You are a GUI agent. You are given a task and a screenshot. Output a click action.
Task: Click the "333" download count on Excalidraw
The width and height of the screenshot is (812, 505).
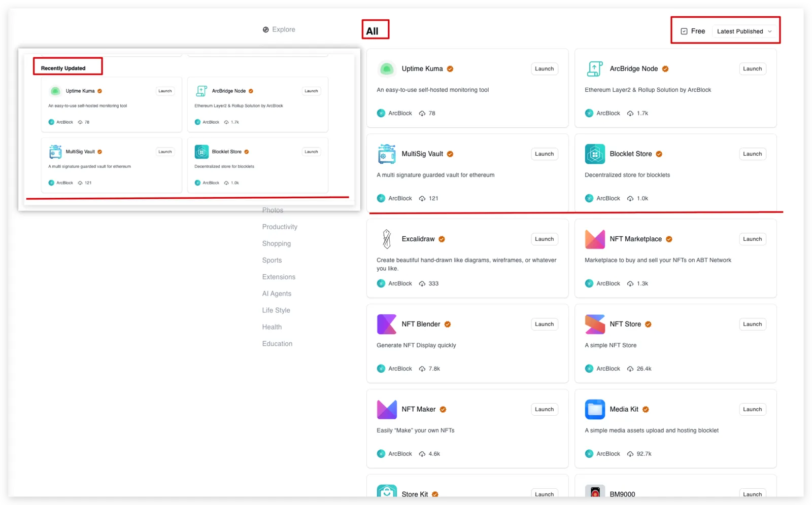coord(433,284)
